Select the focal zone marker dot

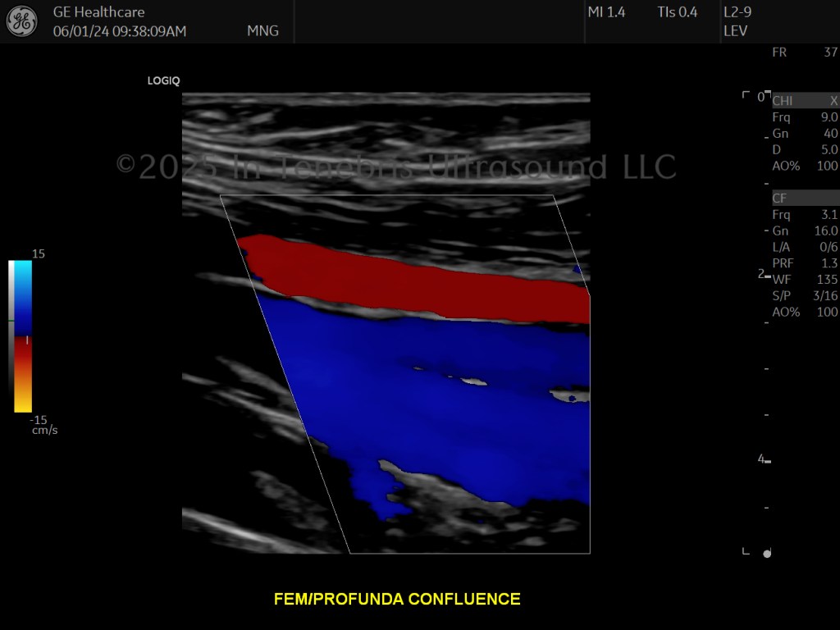(x=767, y=554)
